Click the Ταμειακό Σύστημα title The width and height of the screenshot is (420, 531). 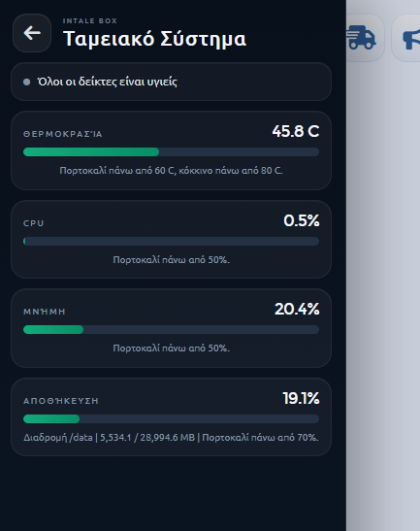(x=154, y=39)
